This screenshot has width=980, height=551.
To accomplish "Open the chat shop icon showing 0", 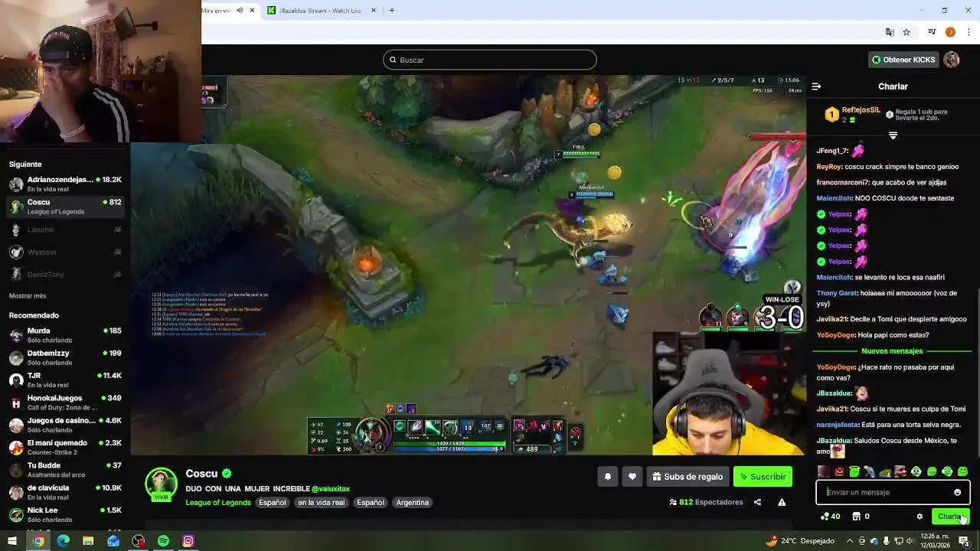I will pos(861,517).
